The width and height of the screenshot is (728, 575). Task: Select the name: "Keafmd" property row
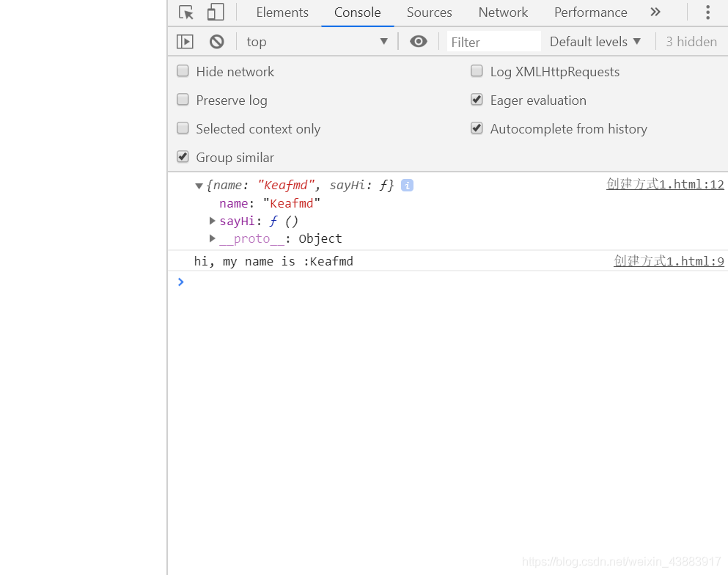pyautogui.click(x=269, y=203)
